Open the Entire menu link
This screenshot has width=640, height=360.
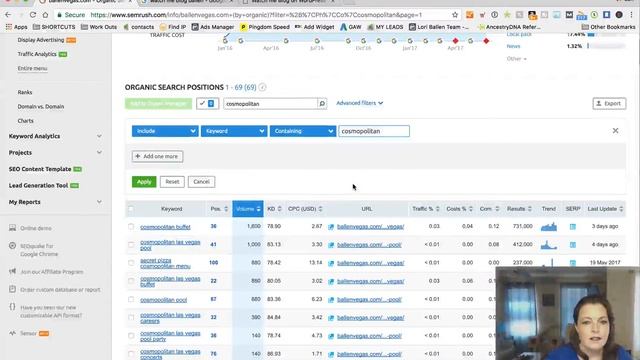pos(32,68)
